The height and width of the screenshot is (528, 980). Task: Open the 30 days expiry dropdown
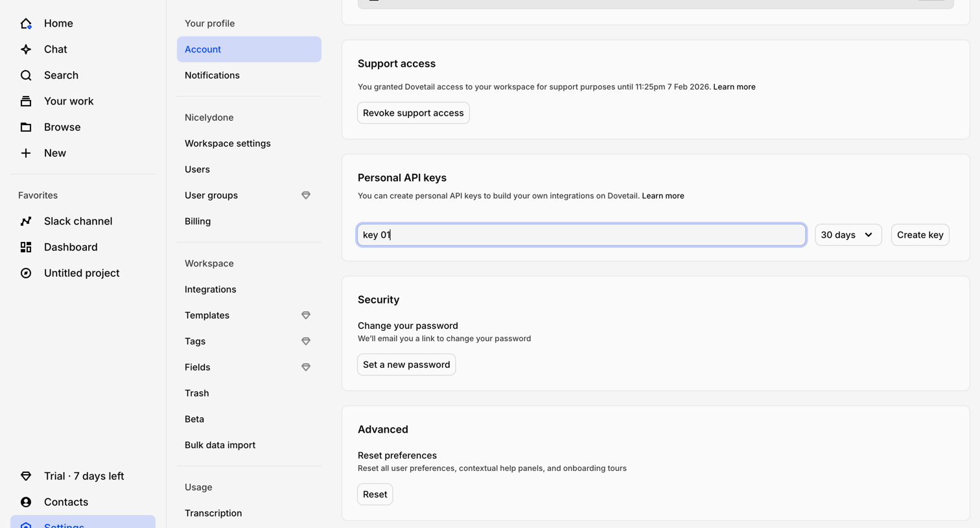coord(848,235)
